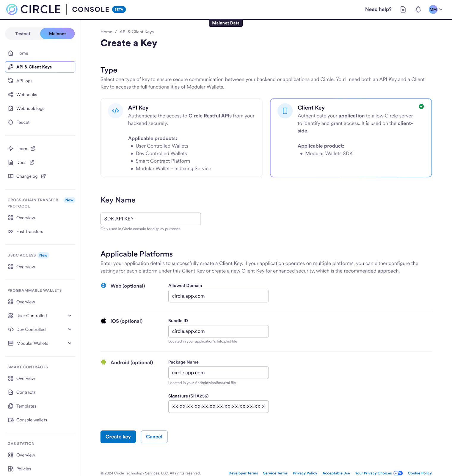The width and height of the screenshot is (452, 476).
Task: Open the MM account dropdown menu
Action: pos(436,10)
